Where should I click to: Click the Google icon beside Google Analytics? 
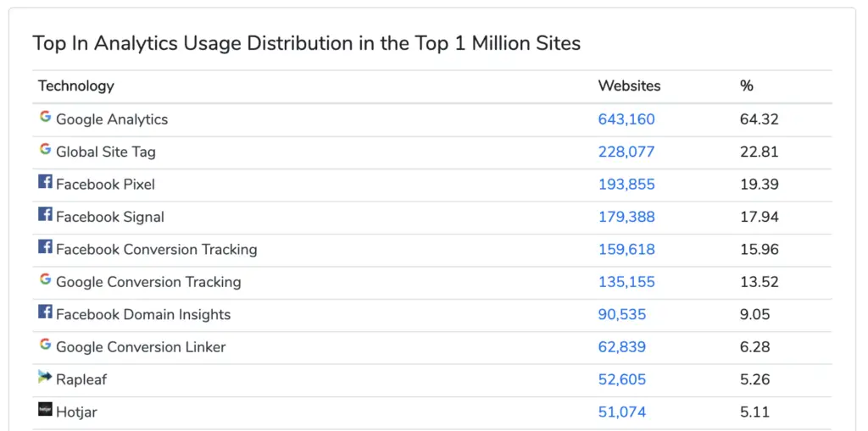coord(46,117)
